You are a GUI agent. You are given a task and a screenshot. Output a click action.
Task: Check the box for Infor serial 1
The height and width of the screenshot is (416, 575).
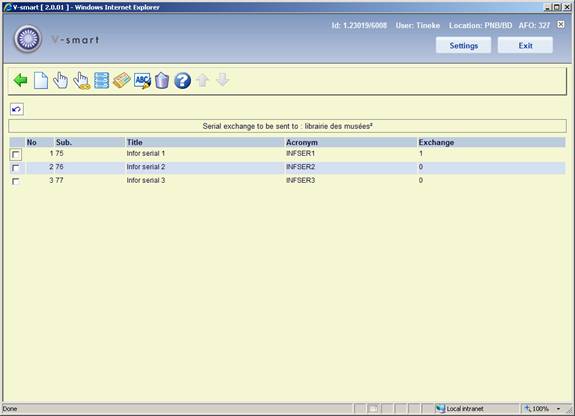point(16,154)
